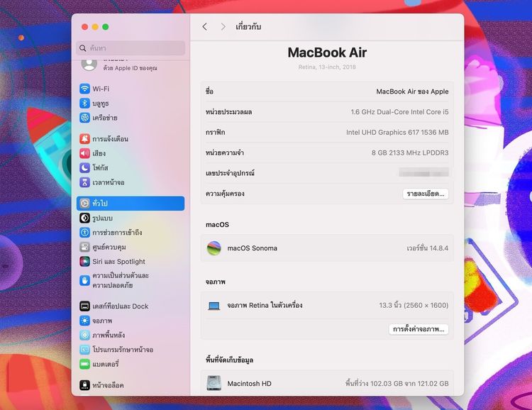Click the เกี่ยวกับ page title
Viewport: 532px width, 410px height.
[248, 26]
